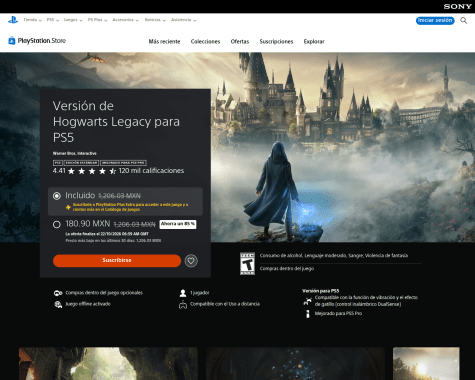Expand the Juegos dropdown menu

pos(73,20)
